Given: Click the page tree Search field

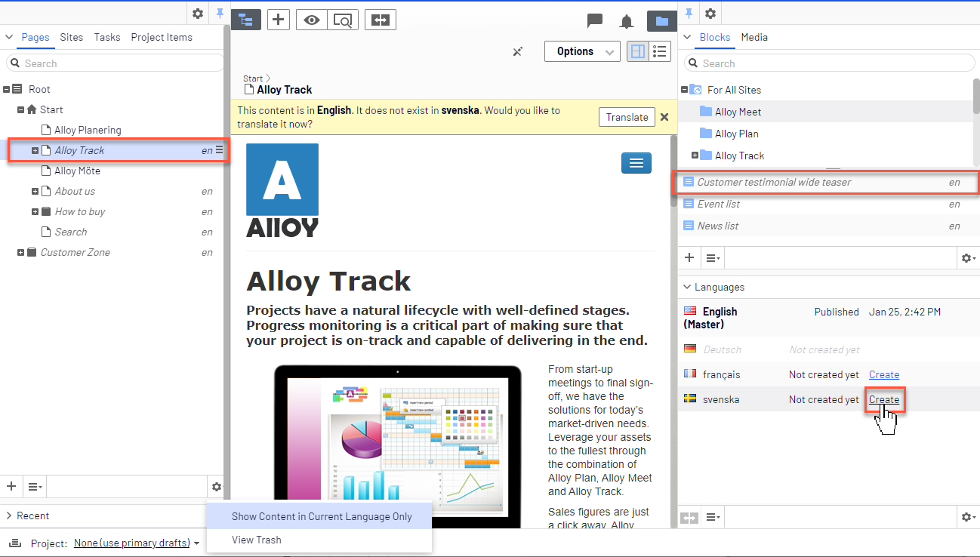Looking at the screenshot, I should (x=114, y=63).
